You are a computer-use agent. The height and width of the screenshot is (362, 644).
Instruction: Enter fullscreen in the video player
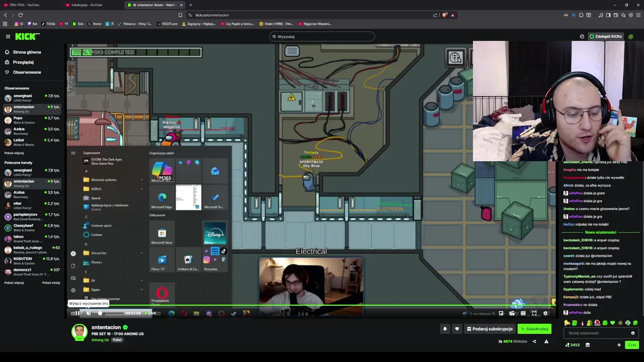[534, 313]
